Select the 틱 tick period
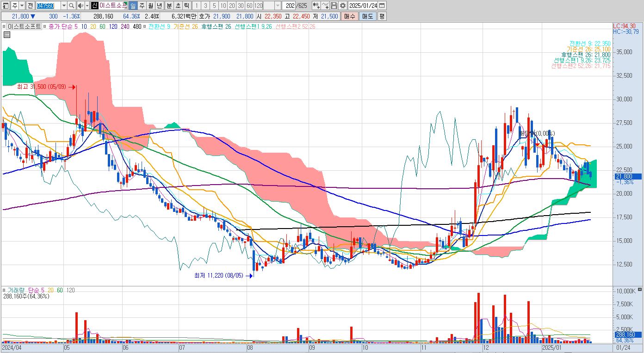The height and width of the screenshot is (353, 644). (186, 6)
